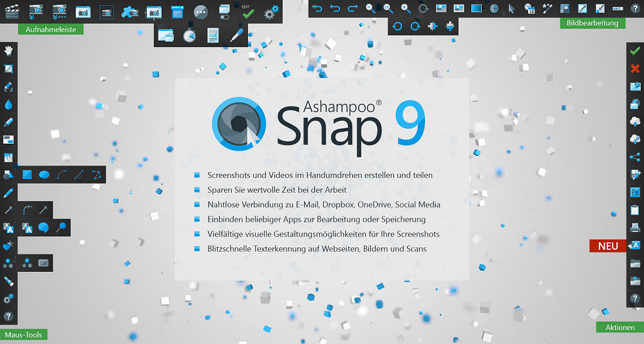Zoom in with the magnifier plus

[405, 8]
